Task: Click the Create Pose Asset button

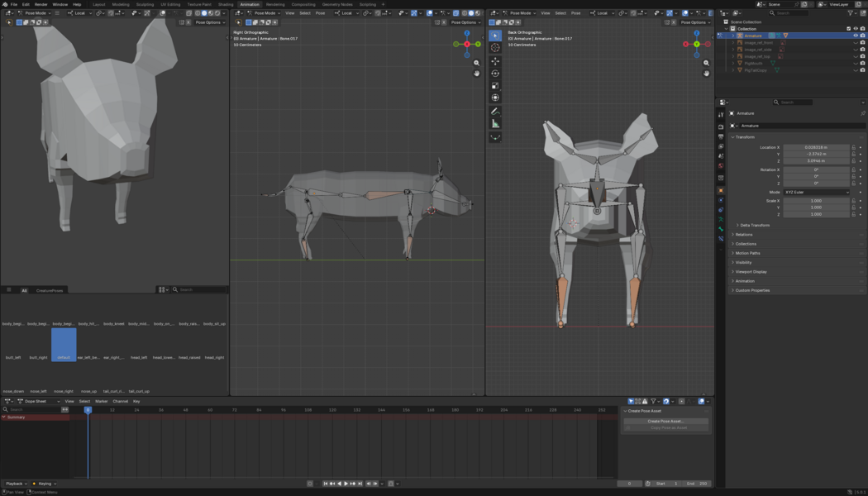Action: click(666, 421)
